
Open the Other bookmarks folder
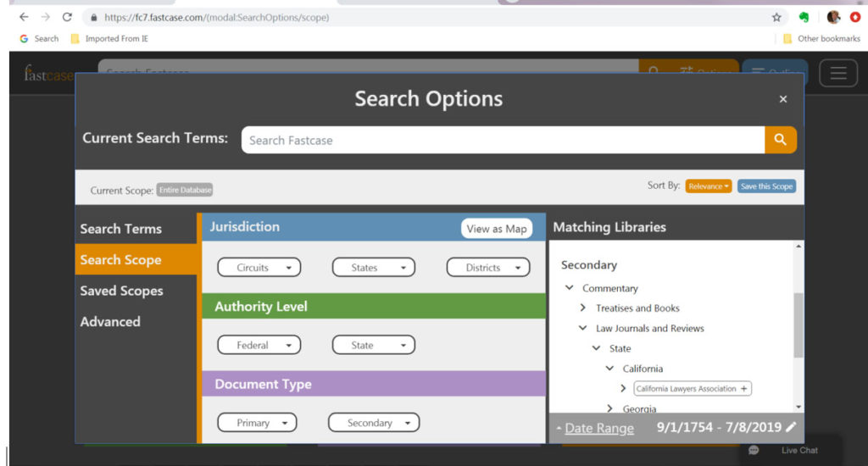(x=821, y=39)
